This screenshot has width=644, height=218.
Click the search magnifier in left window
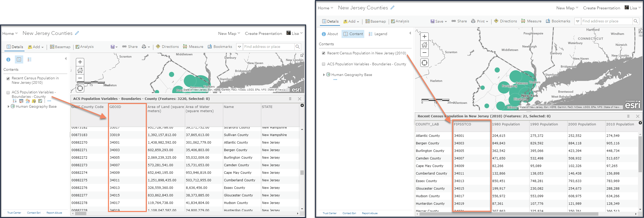[x=297, y=47]
